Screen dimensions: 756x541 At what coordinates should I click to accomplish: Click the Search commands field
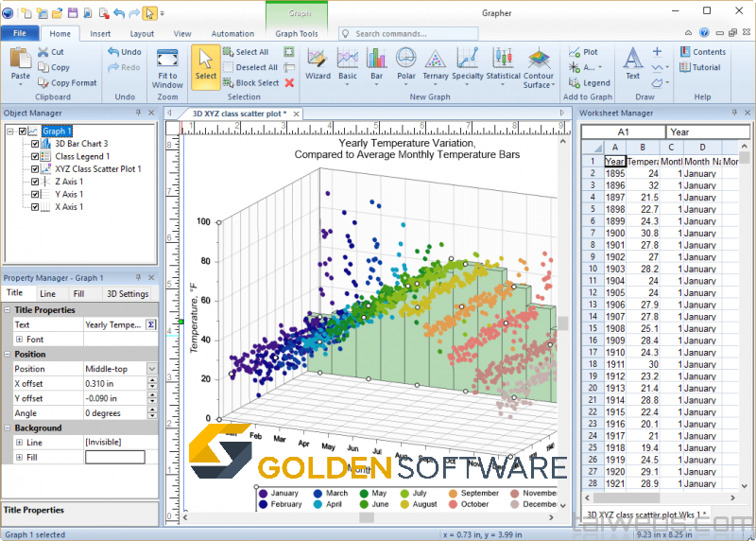(x=408, y=34)
